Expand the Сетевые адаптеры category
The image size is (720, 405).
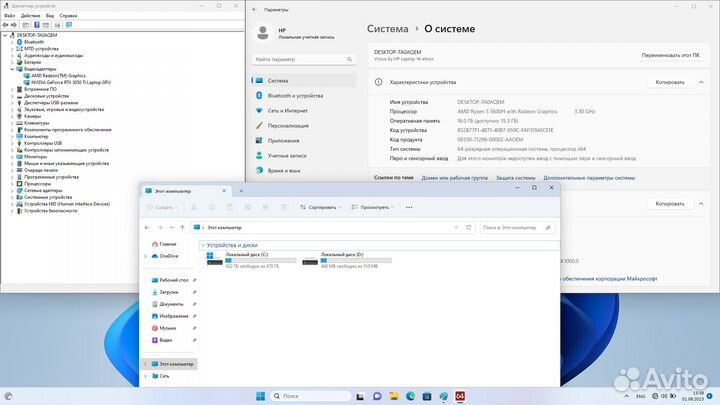pyautogui.click(x=12, y=190)
